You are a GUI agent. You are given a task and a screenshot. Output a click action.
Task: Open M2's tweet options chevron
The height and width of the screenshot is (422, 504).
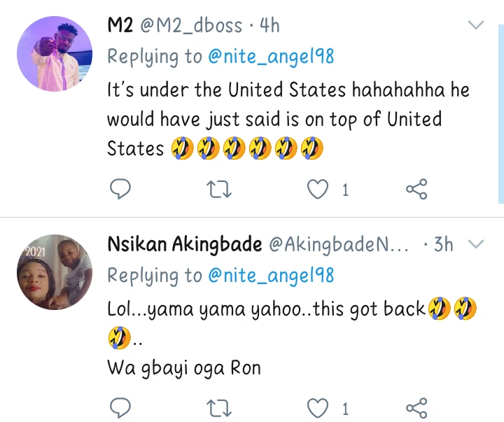[475, 26]
